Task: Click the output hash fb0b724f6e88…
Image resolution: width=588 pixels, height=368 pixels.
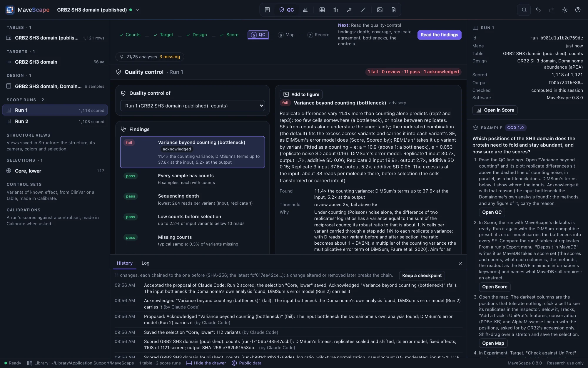Action: tap(566, 83)
